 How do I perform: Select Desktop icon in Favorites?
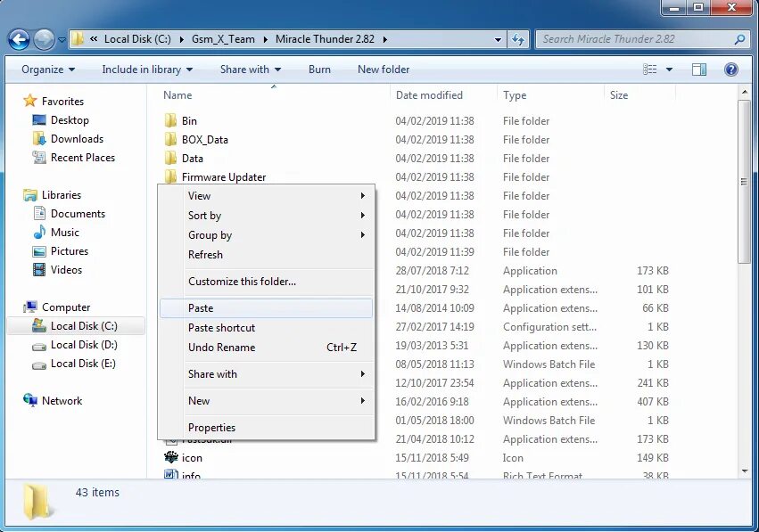pyautogui.click(x=38, y=120)
